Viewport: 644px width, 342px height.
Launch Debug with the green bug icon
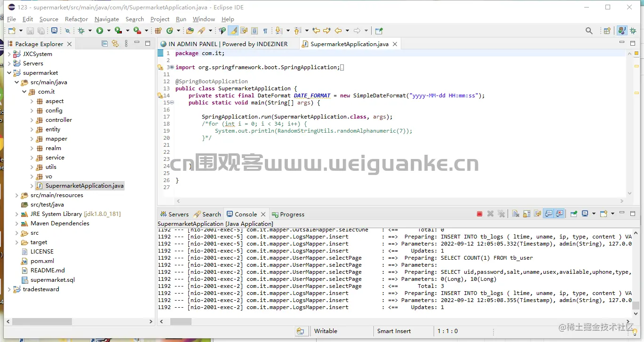[81, 31]
